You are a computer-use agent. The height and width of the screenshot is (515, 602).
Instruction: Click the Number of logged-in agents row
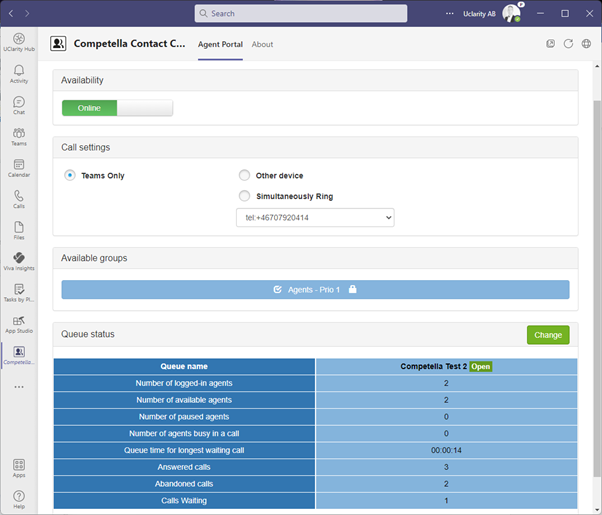(x=315, y=383)
